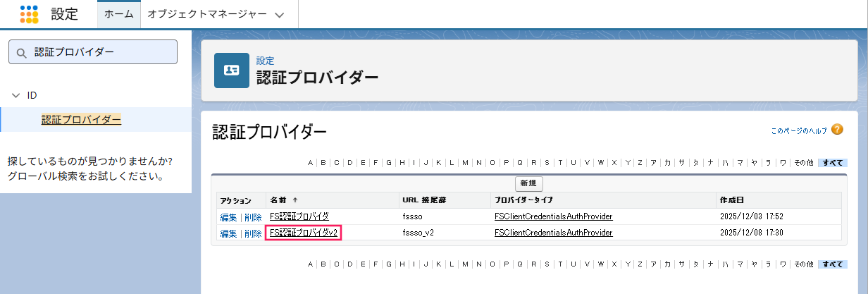The image size is (868, 294).
Task: Filter by letter M above the table
Action: (465, 163)
